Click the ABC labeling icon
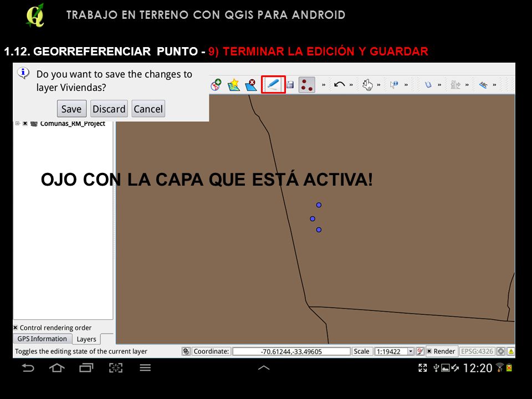 483,84
